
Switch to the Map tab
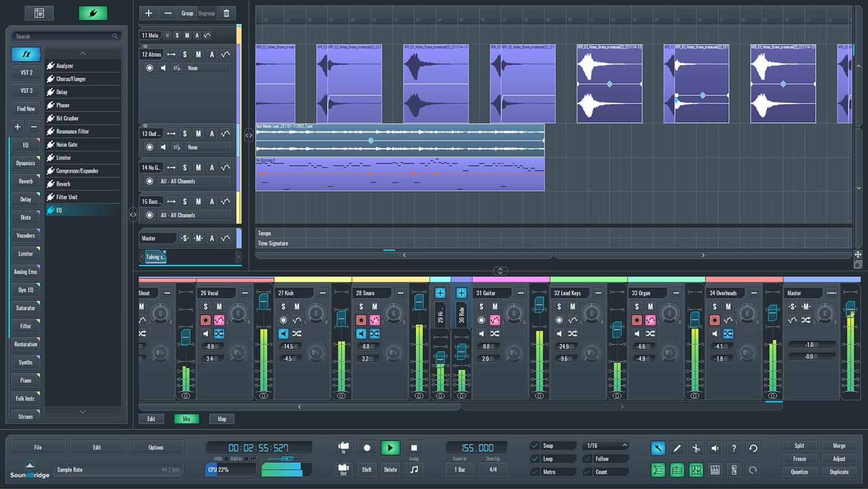tap(222, 418)
